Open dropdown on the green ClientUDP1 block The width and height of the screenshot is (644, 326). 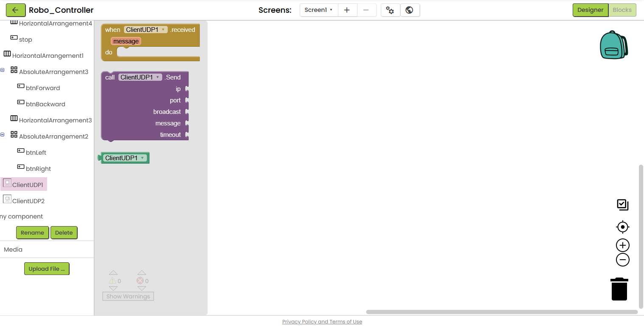(125, 158)
